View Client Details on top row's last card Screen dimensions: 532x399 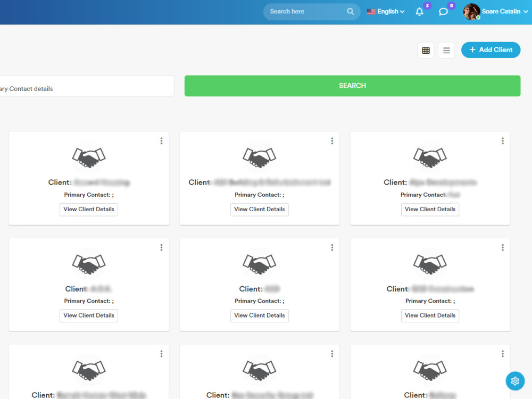pyautogui.click(x=430, y=209)
